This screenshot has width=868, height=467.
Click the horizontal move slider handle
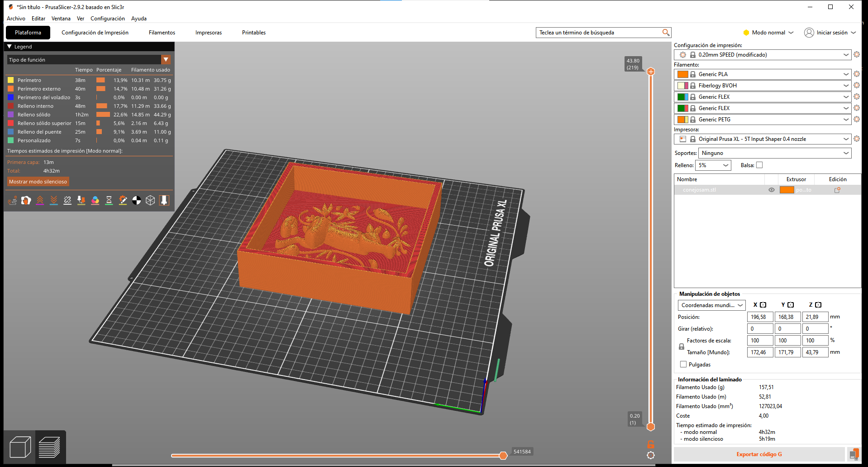tap(503, 456)
